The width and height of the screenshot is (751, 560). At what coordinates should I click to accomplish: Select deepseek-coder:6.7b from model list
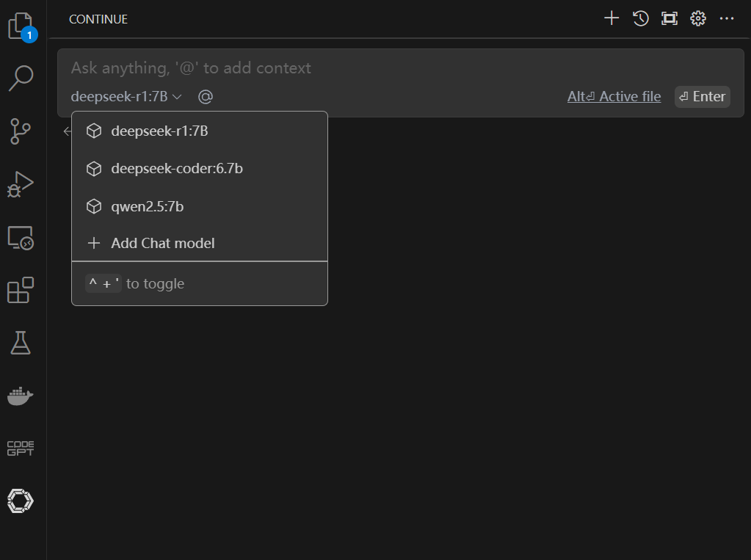click(x=176, y=169)
